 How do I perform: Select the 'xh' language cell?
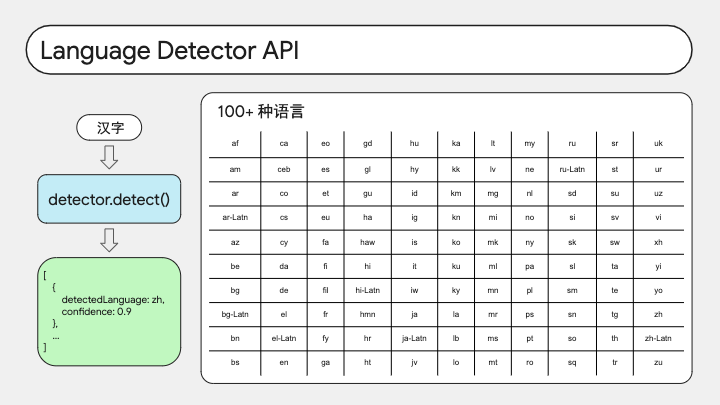point(658,242)
